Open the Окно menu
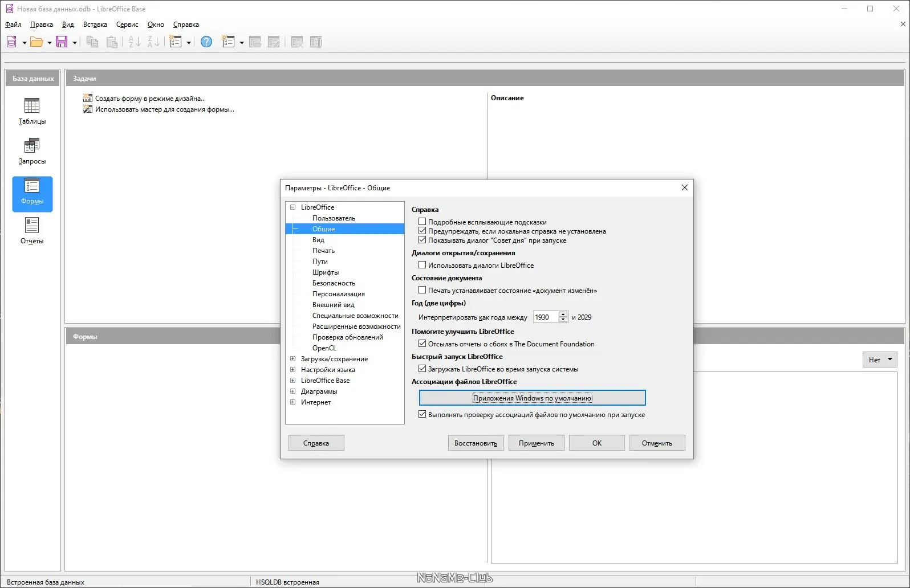The width and height of the screenshot is (910, 588). (x=156, y=24)
